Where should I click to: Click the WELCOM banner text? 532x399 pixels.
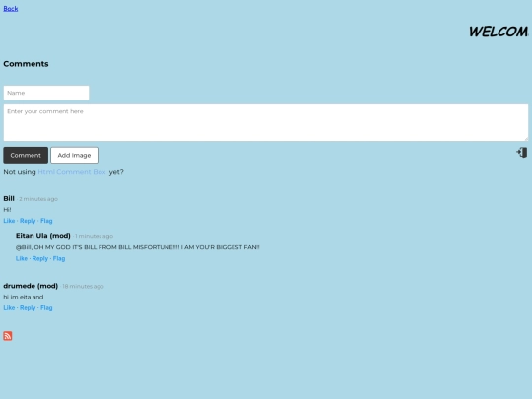(499, 32)
